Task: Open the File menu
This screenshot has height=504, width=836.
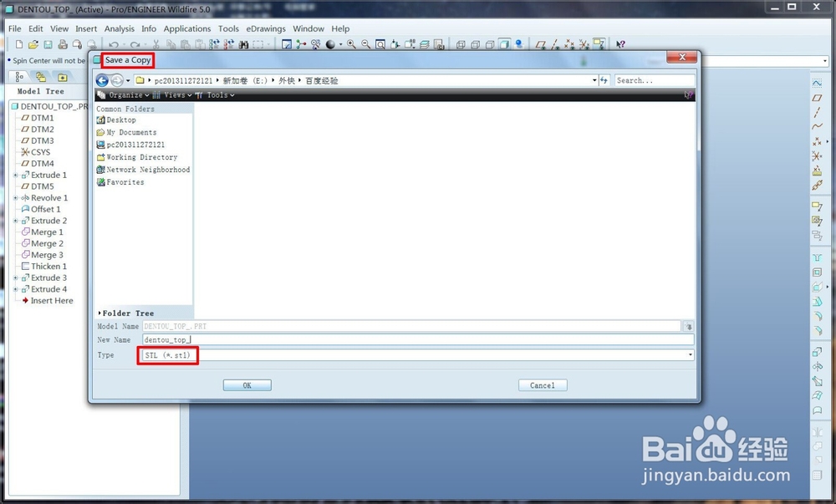Action: tap(15, 28)
